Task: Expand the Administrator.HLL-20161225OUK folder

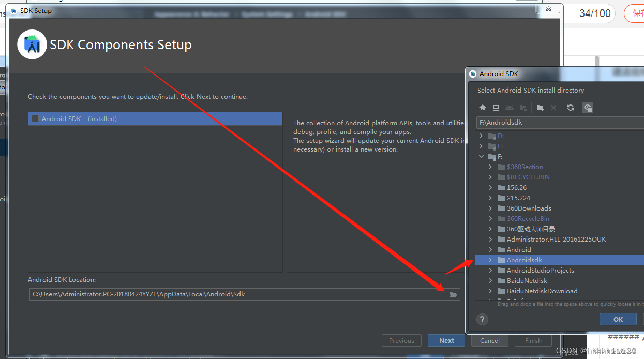Action: point(490,240)
